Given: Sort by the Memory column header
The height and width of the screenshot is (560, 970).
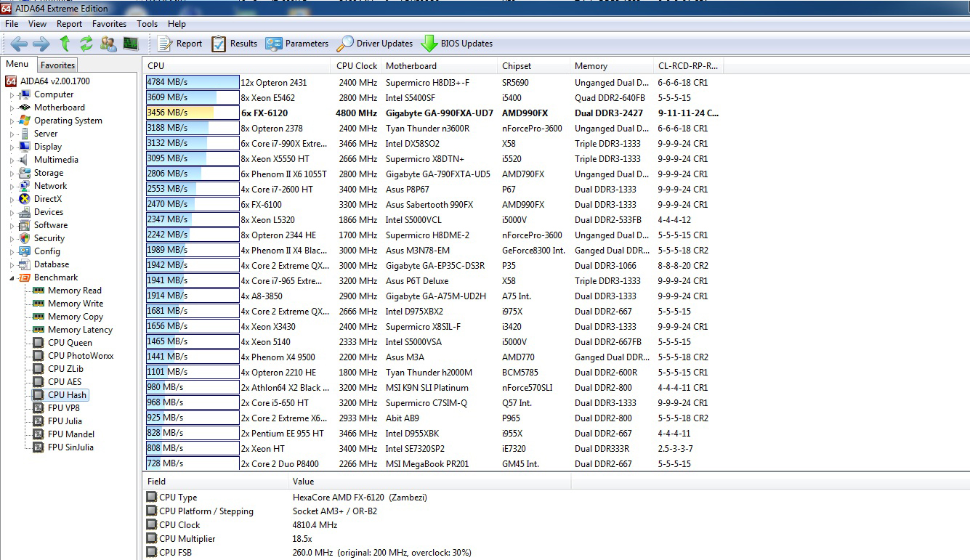Looking at the screenshot, I should 610,66.
